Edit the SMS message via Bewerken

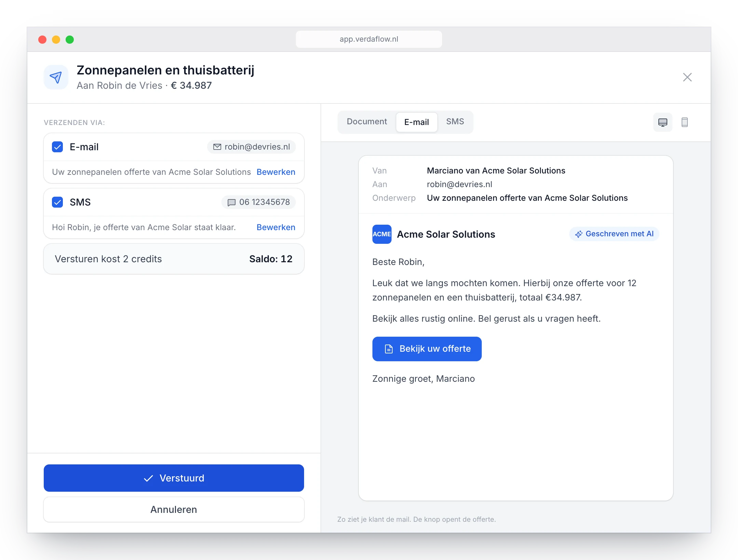(276, 227)
